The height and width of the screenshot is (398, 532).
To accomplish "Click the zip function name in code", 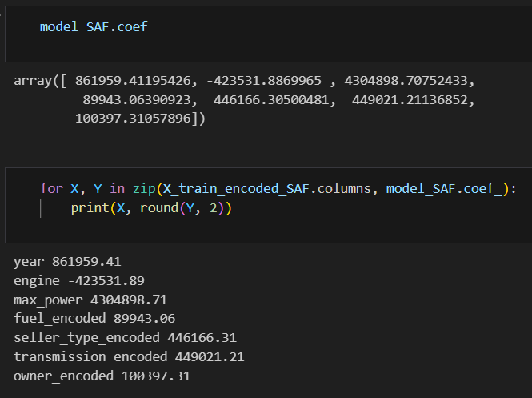I will [144, 188].
